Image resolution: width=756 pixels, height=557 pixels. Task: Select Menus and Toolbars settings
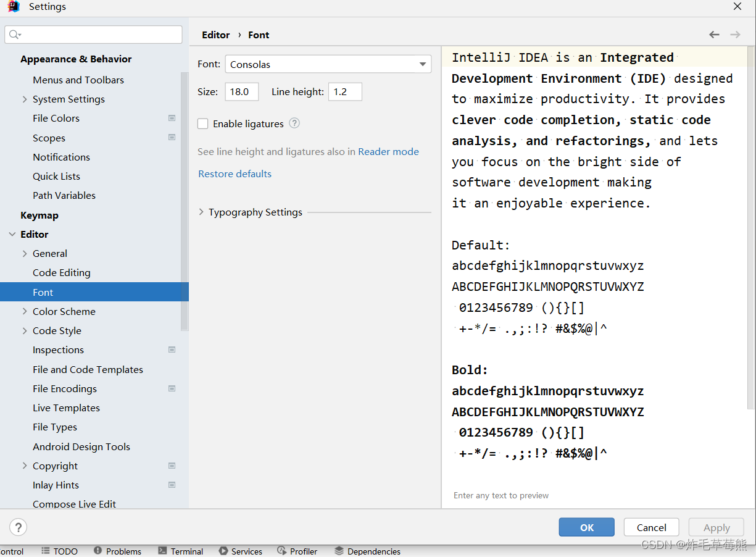tap(78, 80)
